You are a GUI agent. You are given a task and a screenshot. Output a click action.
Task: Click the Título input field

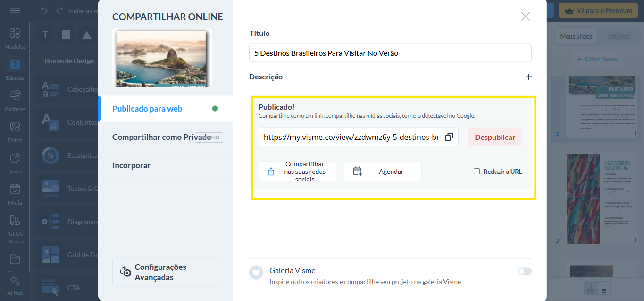coord(390,53)
